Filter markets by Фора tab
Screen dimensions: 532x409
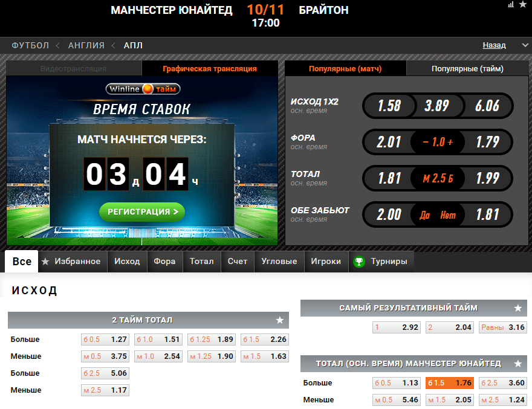(165, 262)
